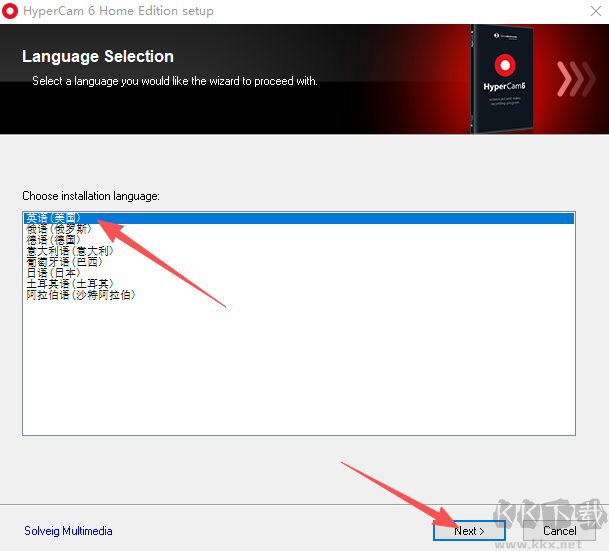Choose 德语(德国) German from the list
The image size is (609, 551).
(x=53, y=240)
